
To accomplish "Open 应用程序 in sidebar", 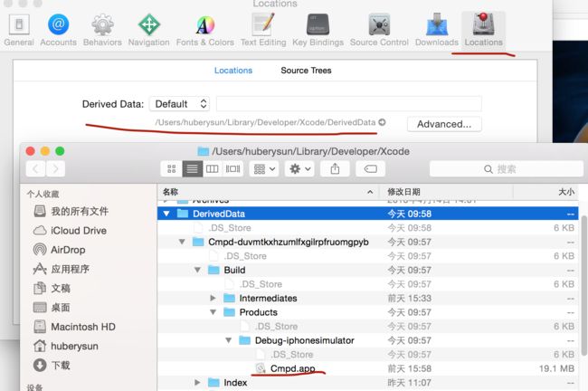I will click(x=62, y=269).
